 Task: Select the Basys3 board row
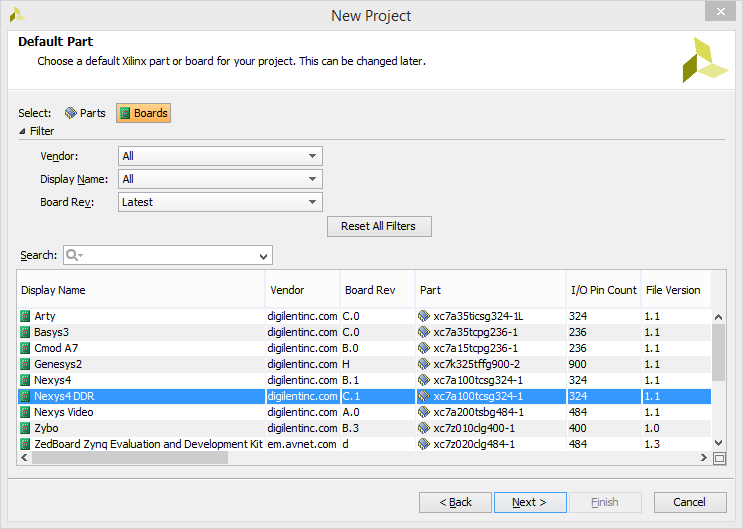tap(364, 332)
